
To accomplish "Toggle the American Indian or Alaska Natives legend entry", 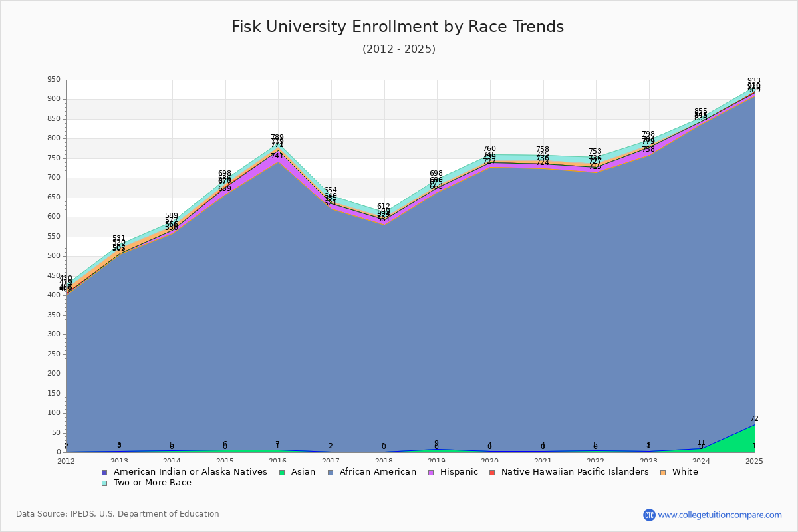I will point(184,472).
